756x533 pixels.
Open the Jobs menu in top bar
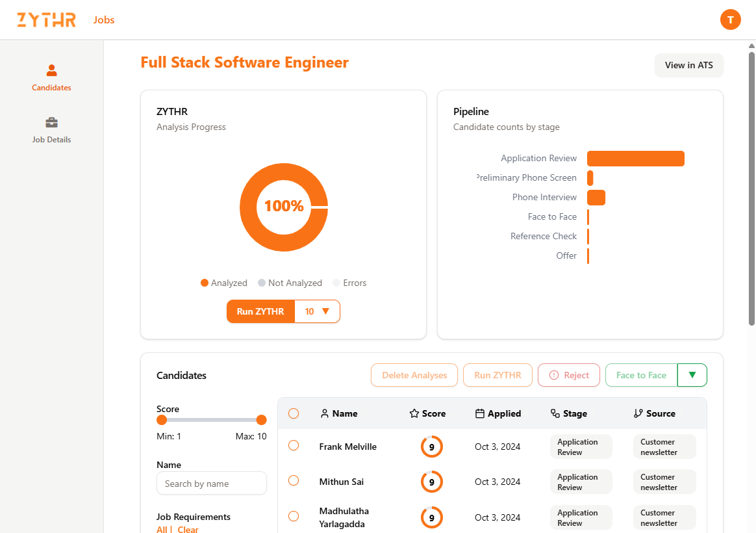point(104,20)
